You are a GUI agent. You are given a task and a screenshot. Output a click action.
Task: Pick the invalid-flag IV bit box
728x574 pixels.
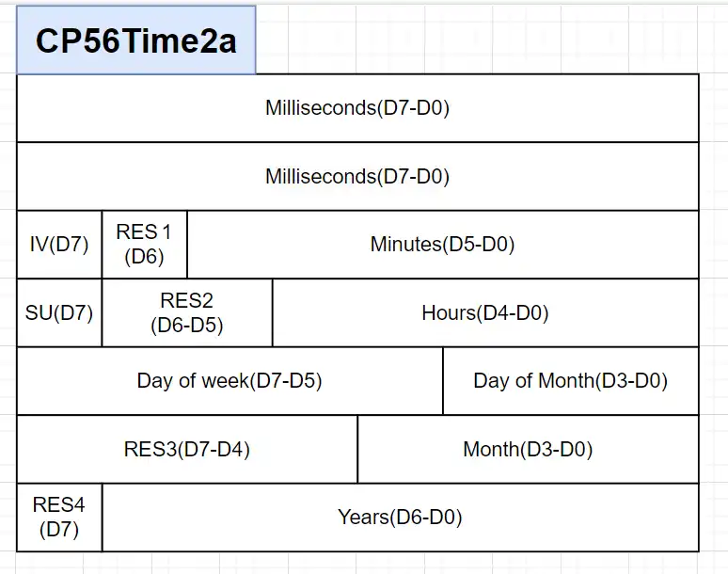click(x=59, y=245)
